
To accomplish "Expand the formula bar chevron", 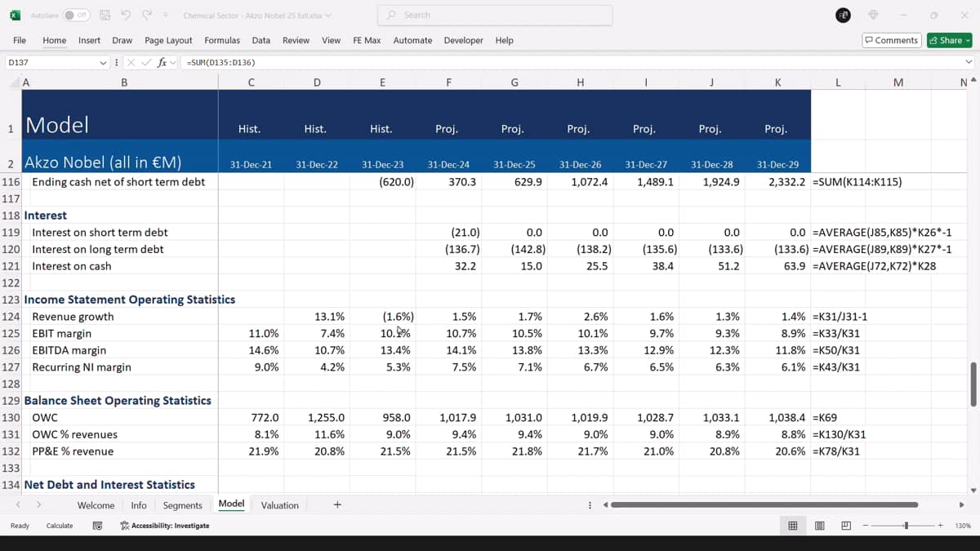I will click(x=969, y=62).
